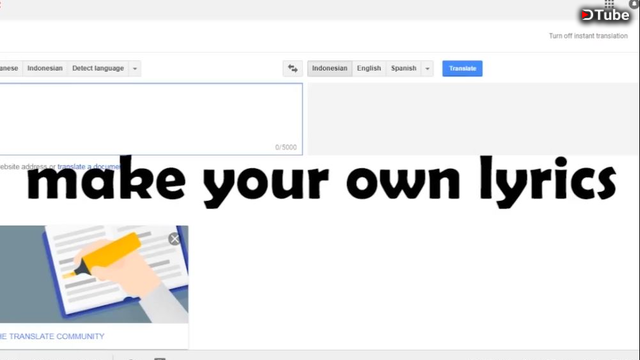Select Spanish as target language
This screenshot has width=640, height=360.
click(x=404, y=69)
